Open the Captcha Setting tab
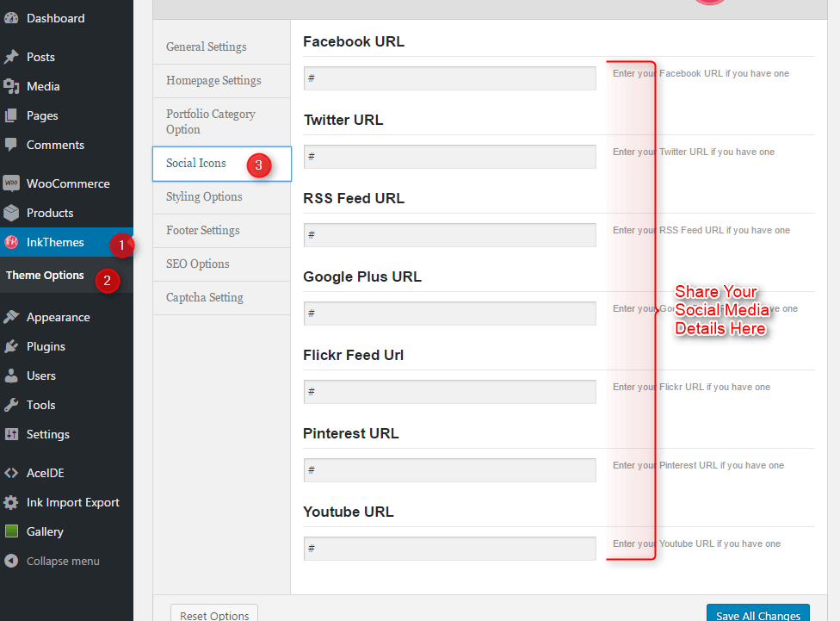 click(x=222, y=298)
